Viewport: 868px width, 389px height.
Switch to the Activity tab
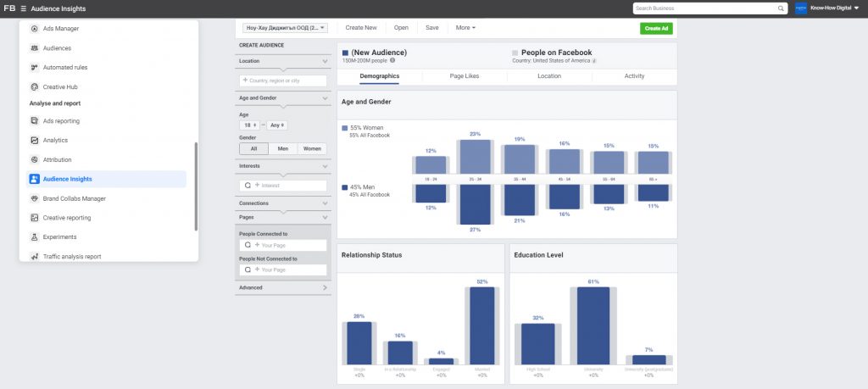tap(634, 76)
